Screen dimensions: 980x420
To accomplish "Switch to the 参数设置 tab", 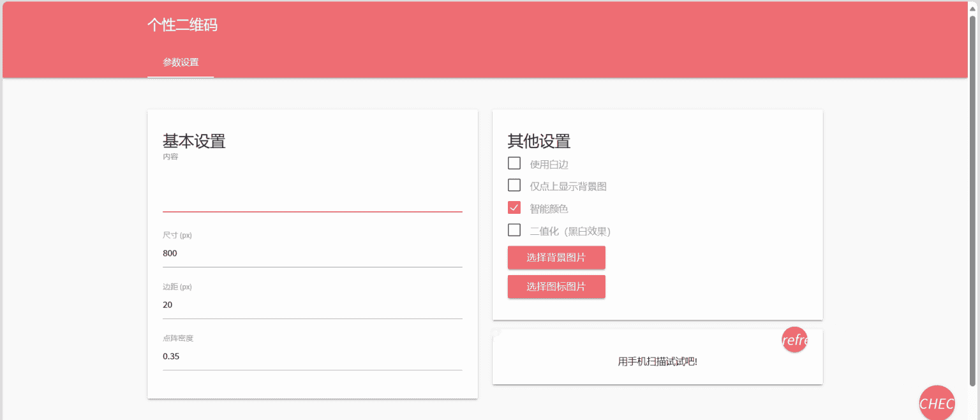I will click(x=181, y=63).
